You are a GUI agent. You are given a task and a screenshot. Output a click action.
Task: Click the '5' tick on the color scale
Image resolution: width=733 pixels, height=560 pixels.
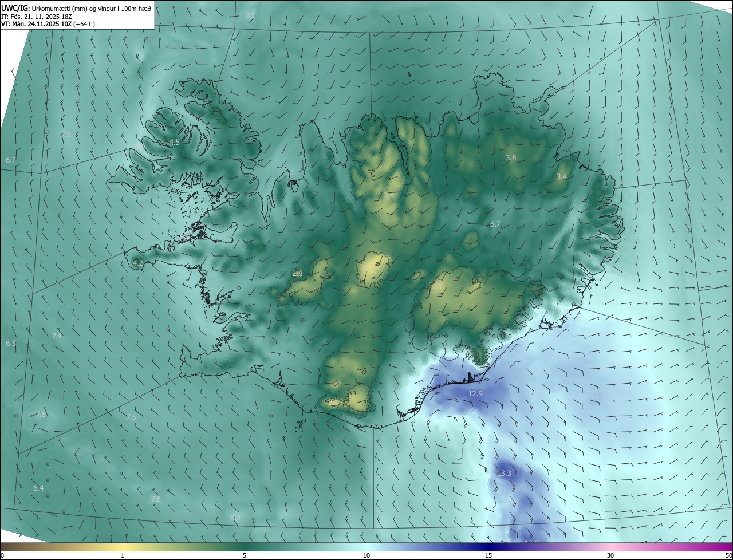pos(245,555)
